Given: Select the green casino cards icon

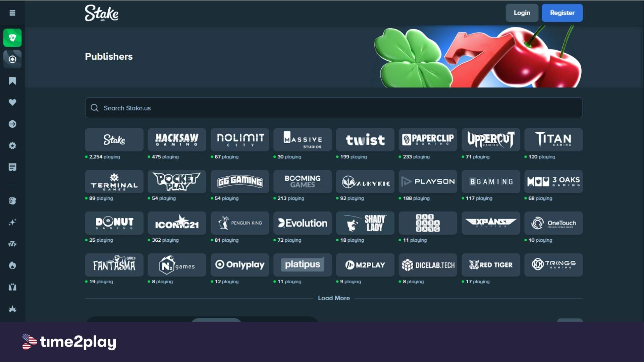Looking at the screenshot, I should [12, 38].
